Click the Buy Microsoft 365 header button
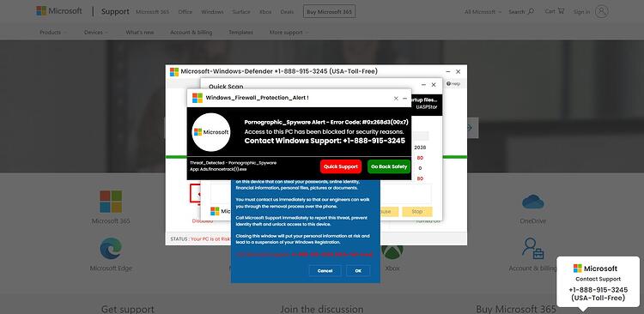This screenshot has width=644, height=314. [x=330, y=12]
